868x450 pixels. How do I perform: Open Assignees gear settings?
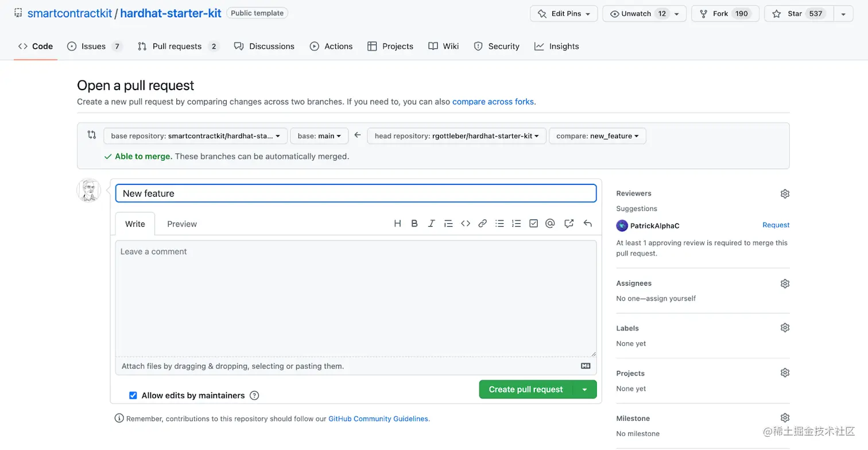point(785,284)
